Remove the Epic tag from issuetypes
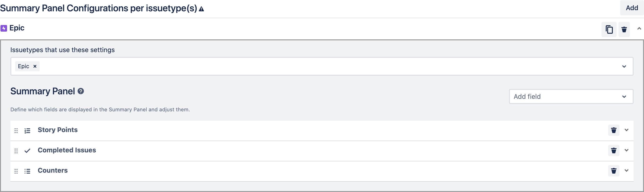Screen dimensions: 644x192 click(x=35, y=66)
